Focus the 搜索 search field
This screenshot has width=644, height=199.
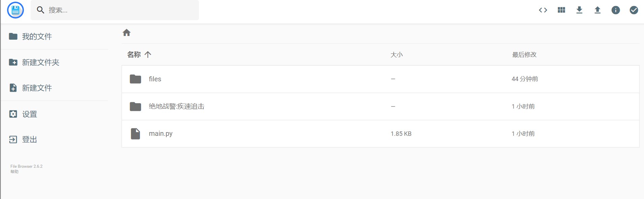click(115, 10)
